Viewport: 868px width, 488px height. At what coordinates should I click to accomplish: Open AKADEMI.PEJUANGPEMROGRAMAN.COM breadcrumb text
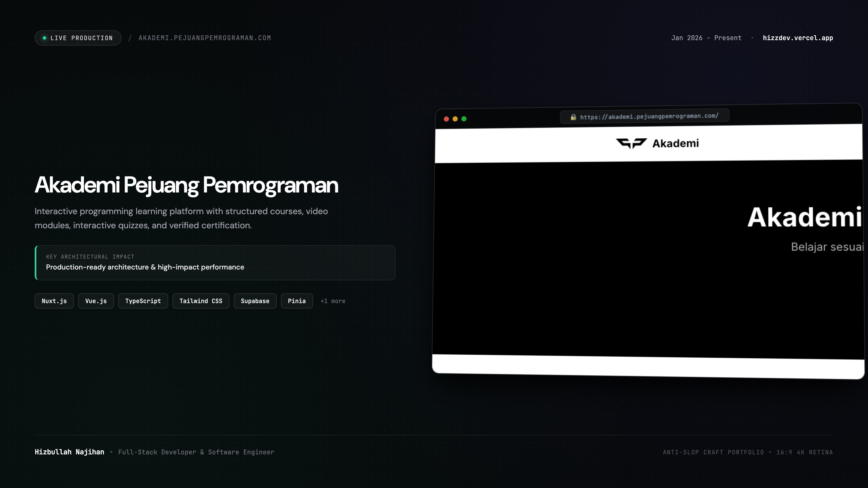[205, 38]
